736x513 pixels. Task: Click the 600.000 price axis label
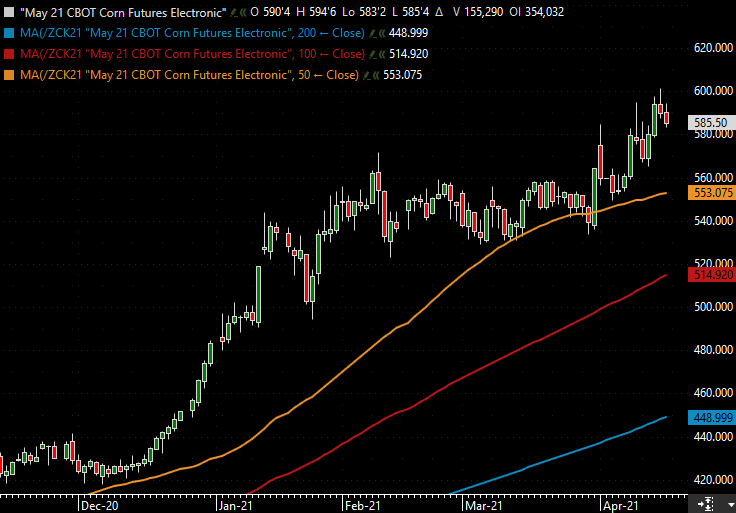point(713,91)
